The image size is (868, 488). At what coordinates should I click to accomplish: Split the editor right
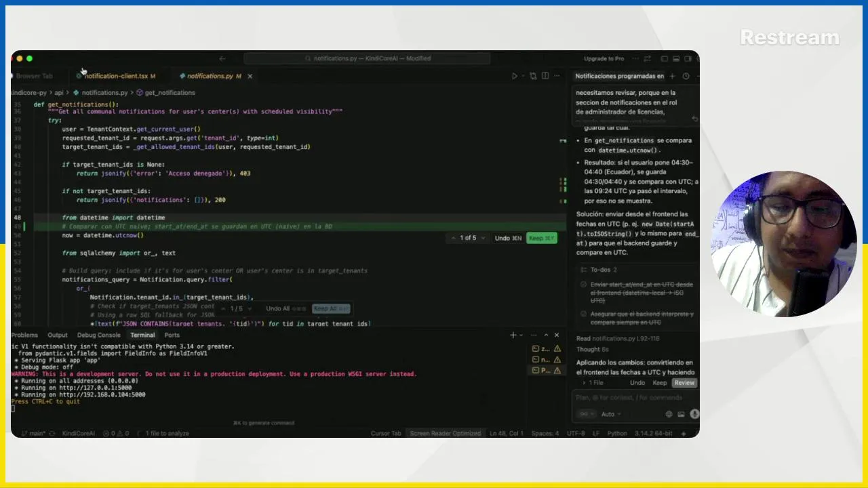coord(545,76)
